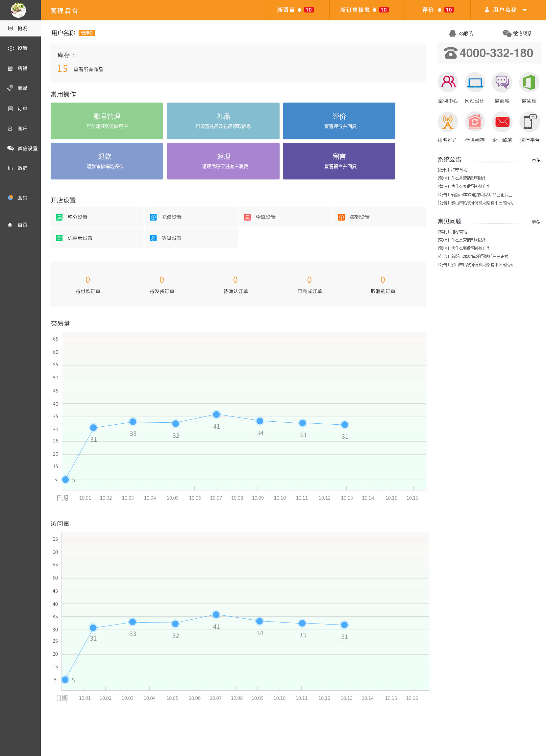The width and height of the screenshot is (546, 756).
Task: Open the 排名推广 antenna icon
Action: tap(448, 122)
